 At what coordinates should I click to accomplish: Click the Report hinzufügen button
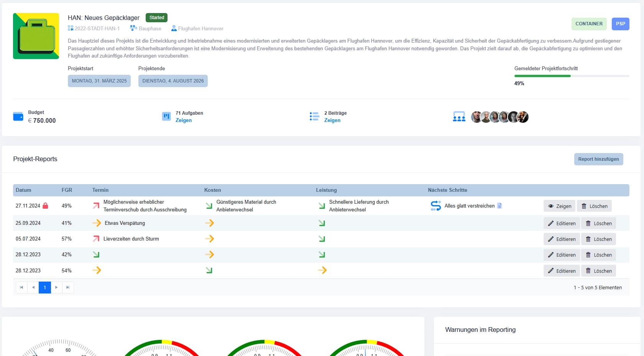[598, 159]
